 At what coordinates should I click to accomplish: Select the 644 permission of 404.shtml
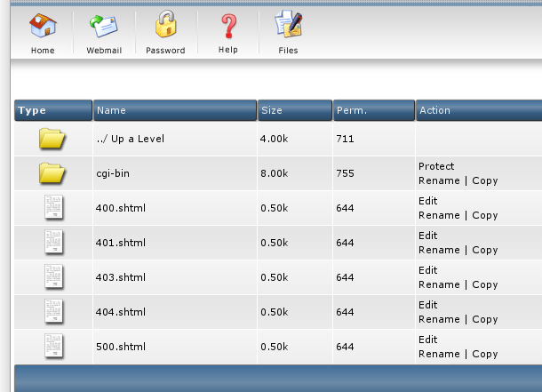tap(345, 312)
